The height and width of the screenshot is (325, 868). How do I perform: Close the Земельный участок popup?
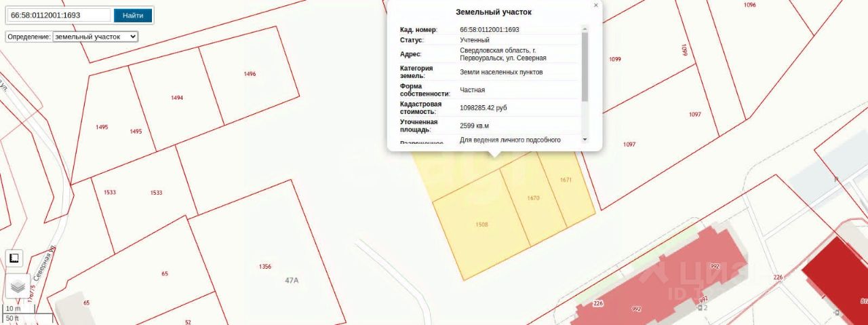[x=596, y=5]
